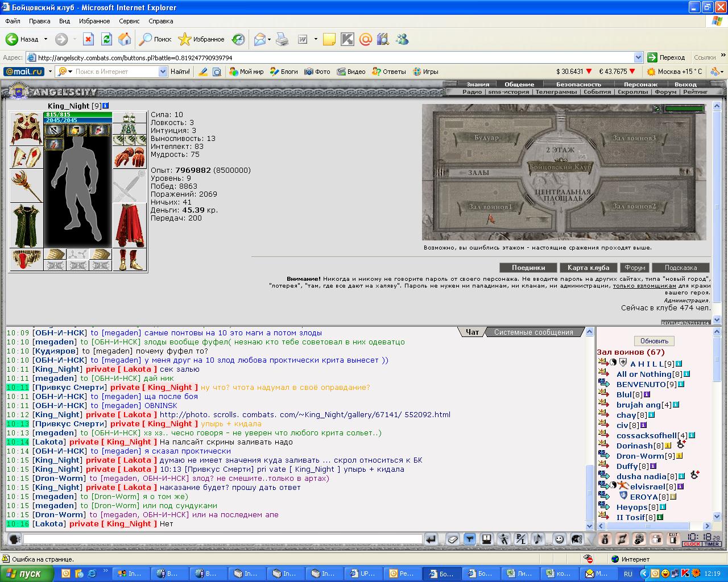The height and width of the screenshot is (582, 728).
Task: Toggle the chat filter funnel button
Action: point(470,539)
